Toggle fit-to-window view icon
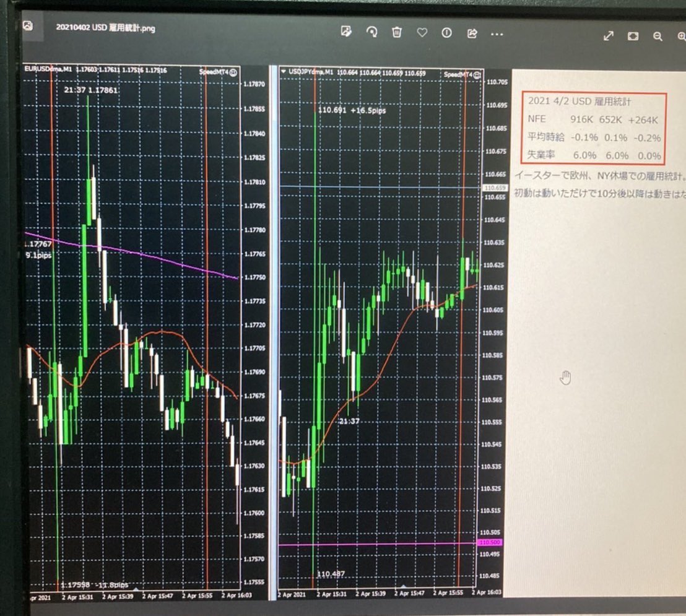 tap(633, 37)
